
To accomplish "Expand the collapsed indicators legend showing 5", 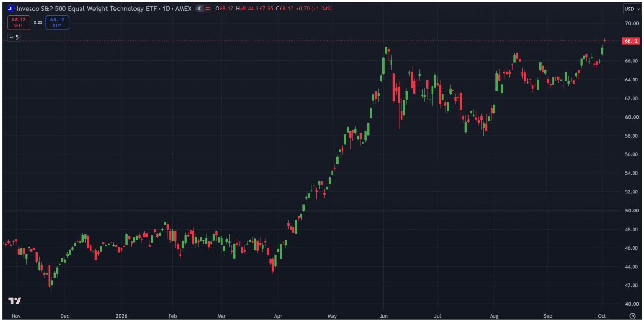I will (x=14, y=37).
